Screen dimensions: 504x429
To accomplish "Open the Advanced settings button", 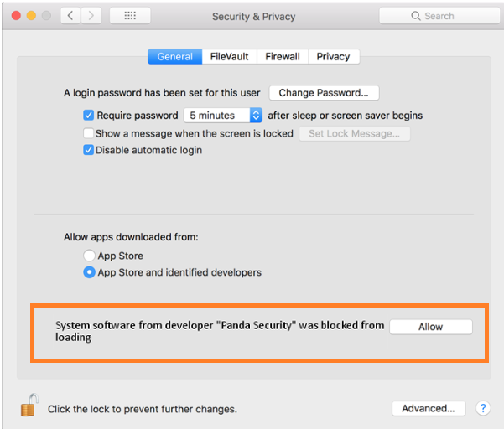I will pos(429,408).
